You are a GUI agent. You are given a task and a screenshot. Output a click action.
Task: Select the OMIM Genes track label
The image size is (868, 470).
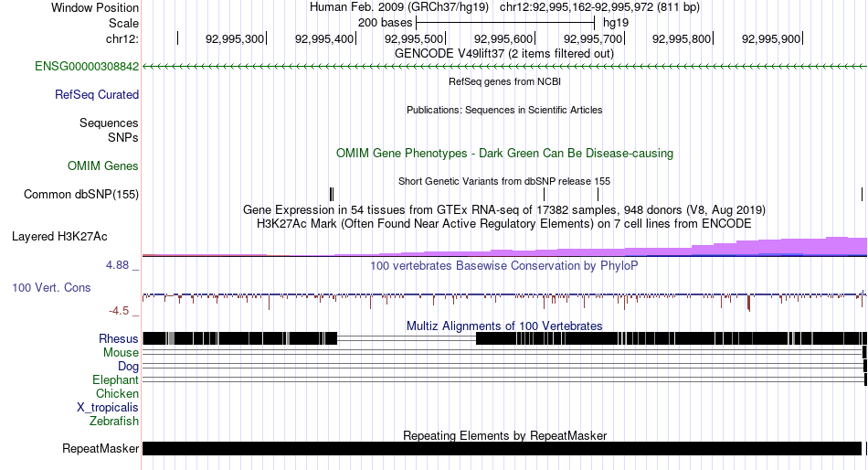[x=103, y=166]
